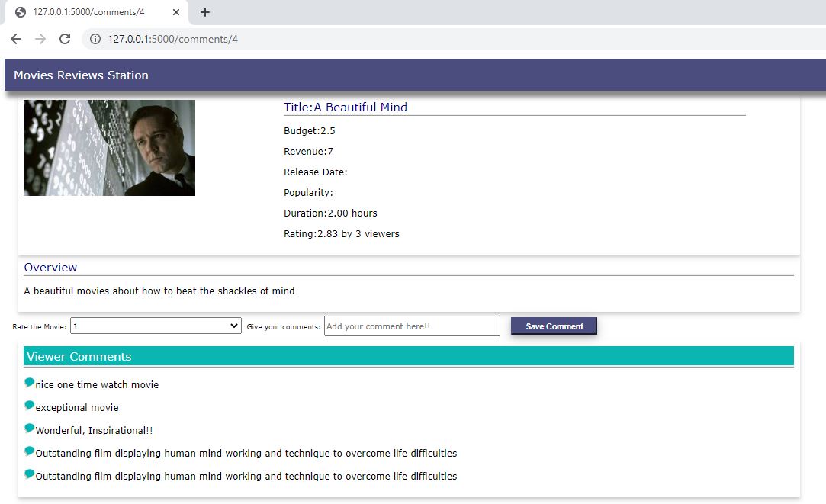Viewport: 826px width, 504px height.
Task: Click the Movies Reviews Station header title
Action: click(x=81, y=75)
